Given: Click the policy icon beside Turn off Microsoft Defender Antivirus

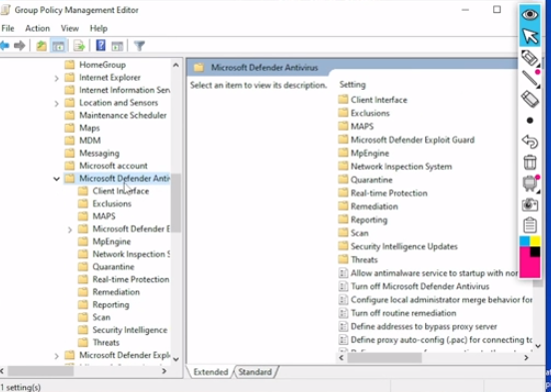Looking at the screenshot, I should (343, 286).
